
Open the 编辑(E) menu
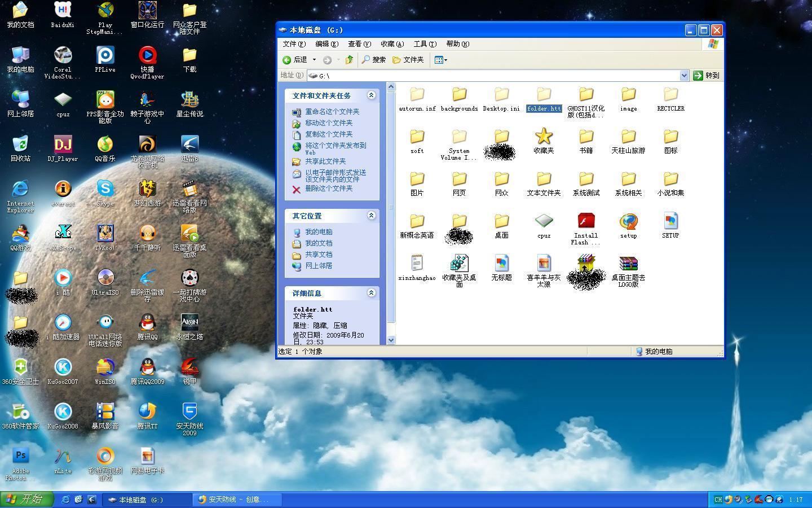coord(326,44)
